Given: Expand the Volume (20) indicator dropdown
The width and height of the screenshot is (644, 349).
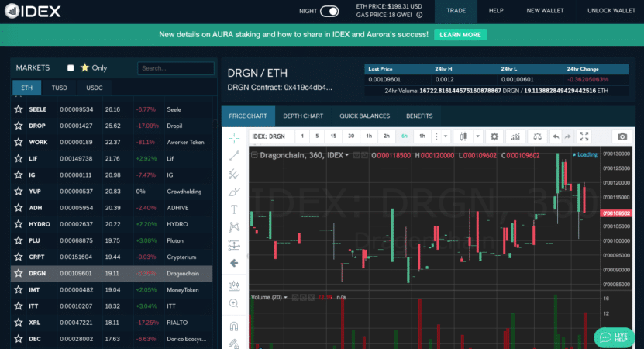Looking at the screenshot, I should 285,297.
